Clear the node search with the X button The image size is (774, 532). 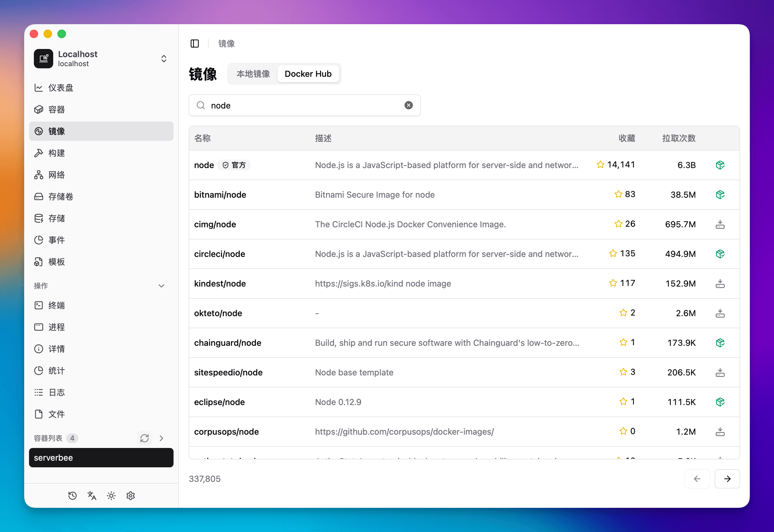pos(409,105)
